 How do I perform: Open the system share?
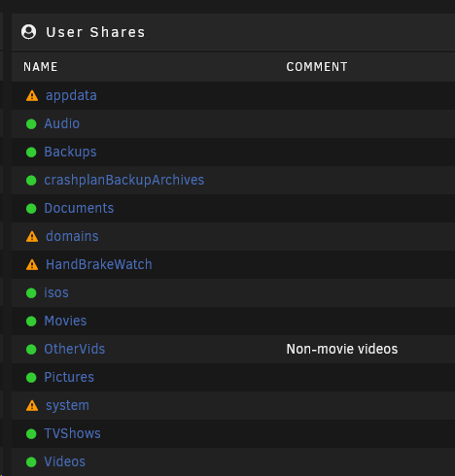click(x=67, y=405)
